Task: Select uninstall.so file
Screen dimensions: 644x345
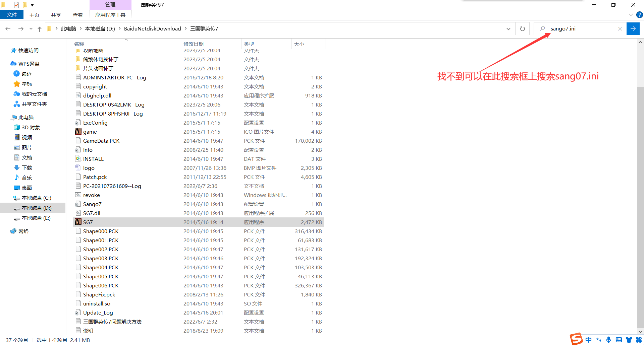Action: coord(198,303)
